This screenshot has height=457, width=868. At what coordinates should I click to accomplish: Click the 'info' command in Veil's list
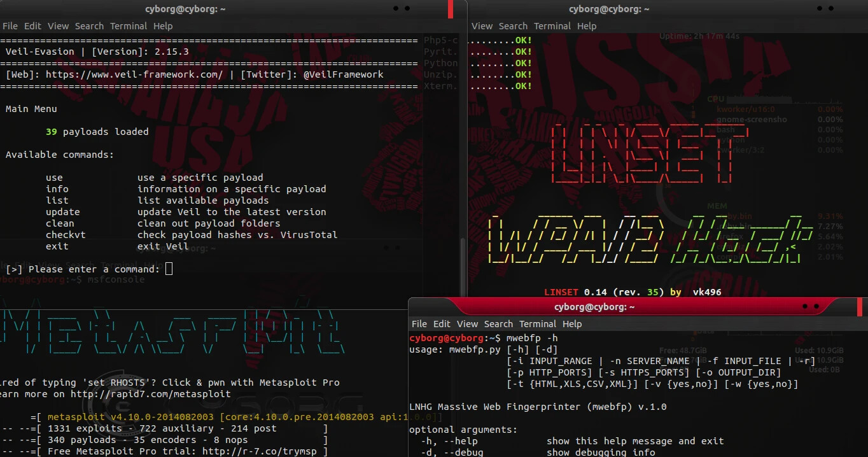[x=57, y=189]
